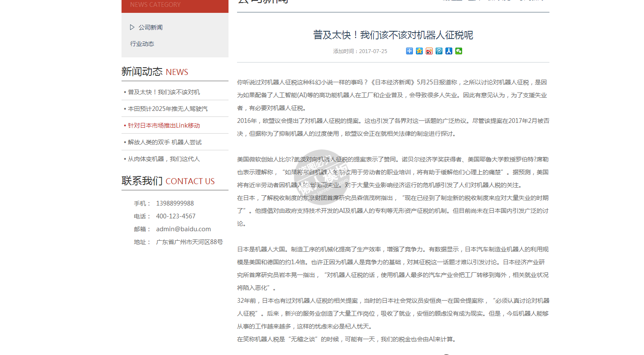Open the red news link 针对日本市场推出Link移动
This screenshot has height=355, width=644.
(164, 125)
